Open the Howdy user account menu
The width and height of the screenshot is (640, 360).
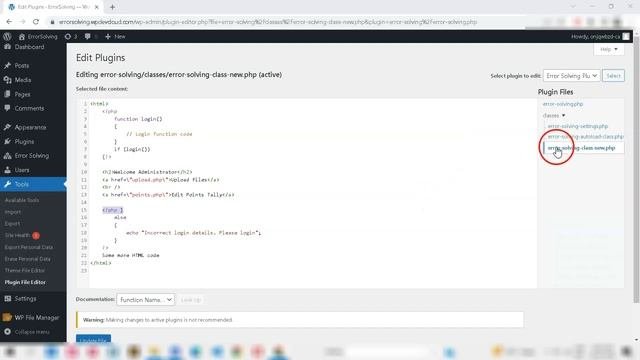pos(600,36)
